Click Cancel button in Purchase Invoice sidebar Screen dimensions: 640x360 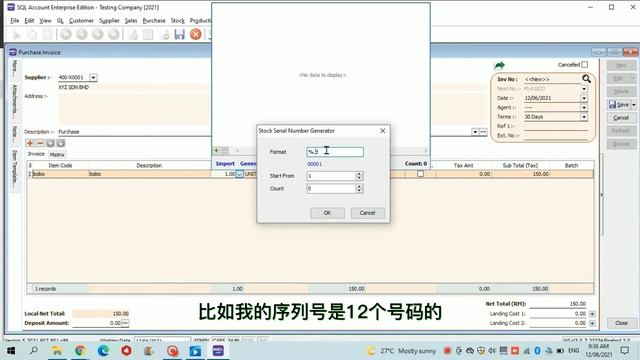click(x=621, y=118)
